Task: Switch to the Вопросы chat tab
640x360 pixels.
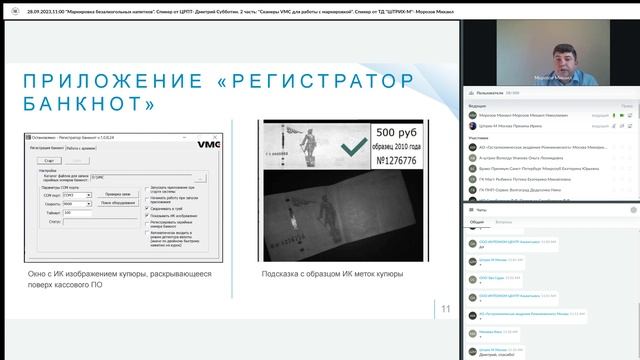Action: pos(504,222)
